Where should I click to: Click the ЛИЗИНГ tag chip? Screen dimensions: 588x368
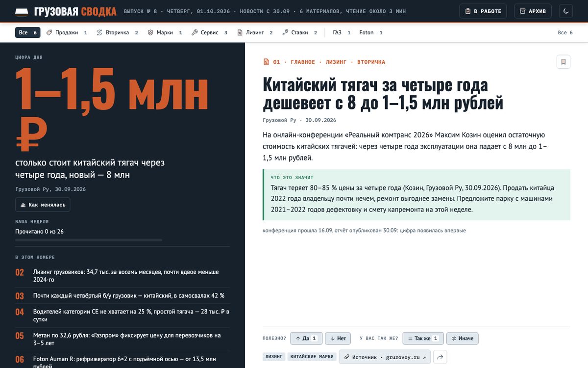pyautogui.click(x=274, y=357)
